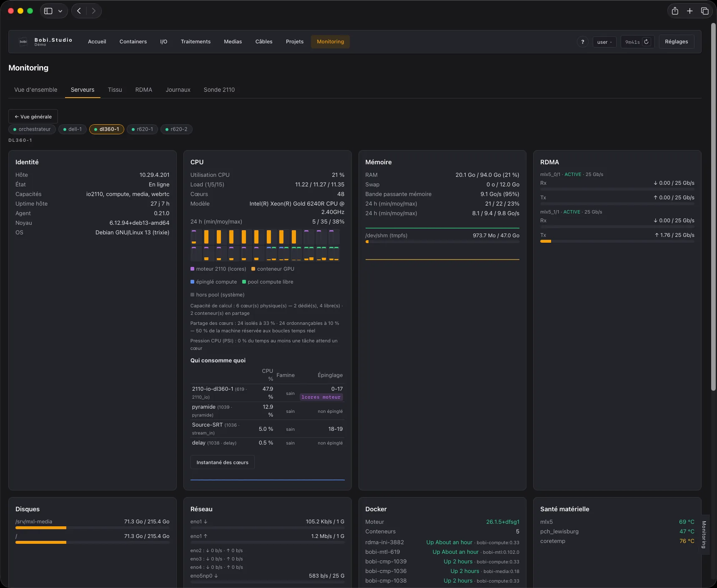Return via the Vue générale button
This screenshot has width=717, height=588.
(x=33, y=117)
